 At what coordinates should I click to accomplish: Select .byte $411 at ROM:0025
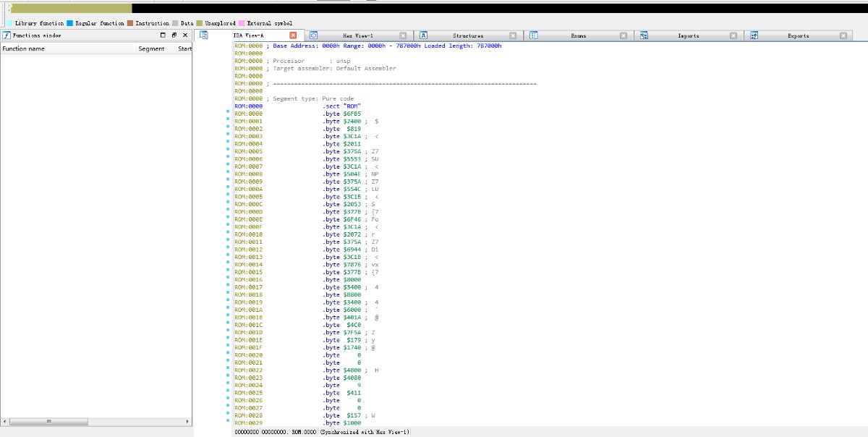[342, 393]
